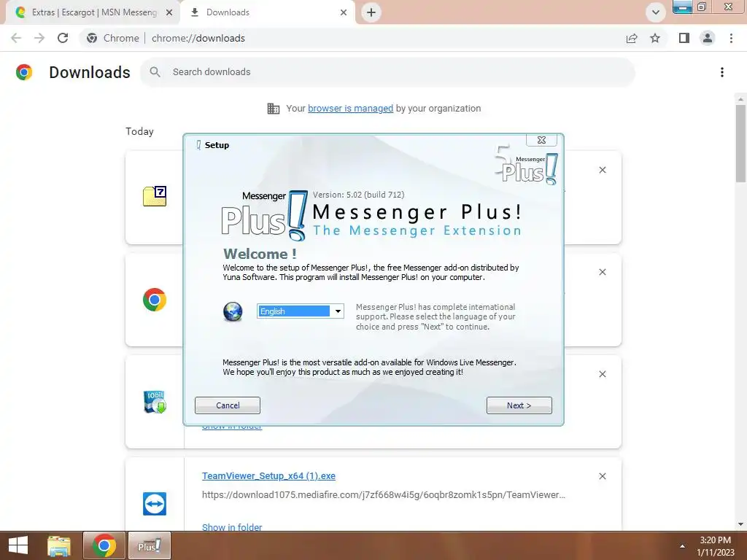Reload the current page
The height and width of the screenshot is (560, 747).
(x=63, y=38)
